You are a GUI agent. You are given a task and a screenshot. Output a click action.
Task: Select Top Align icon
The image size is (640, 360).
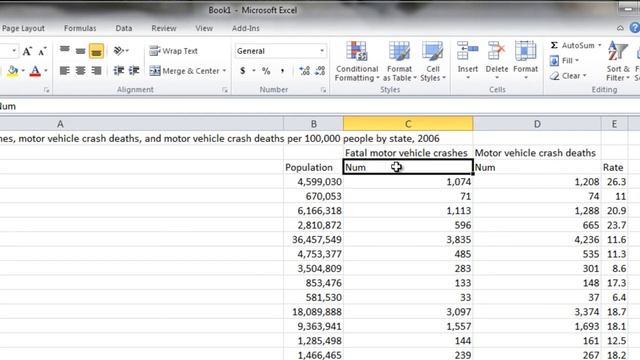point(64,51)
